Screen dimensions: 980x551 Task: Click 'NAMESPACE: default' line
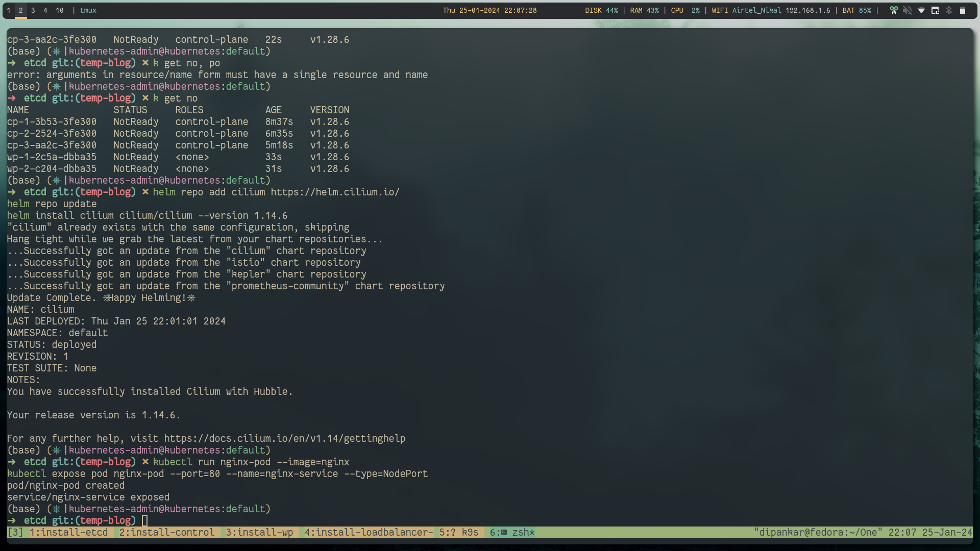[57, 333]
